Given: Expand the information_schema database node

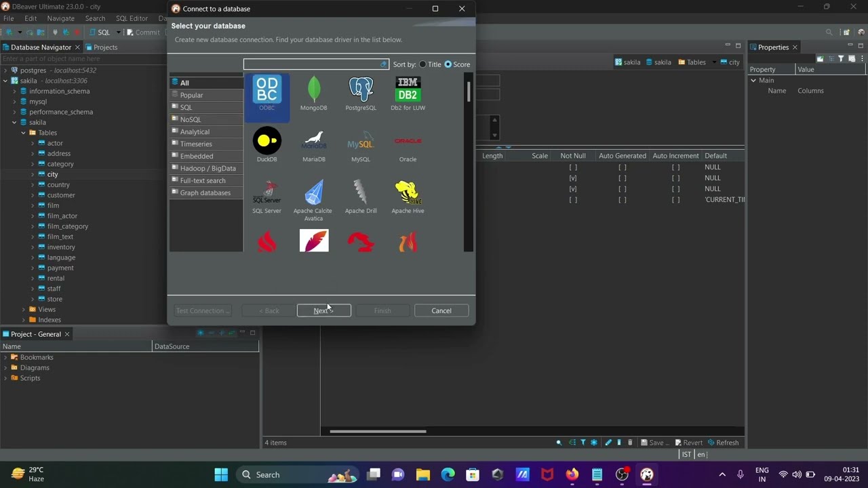Looking at the screenshot, I should tap(14, 91).
